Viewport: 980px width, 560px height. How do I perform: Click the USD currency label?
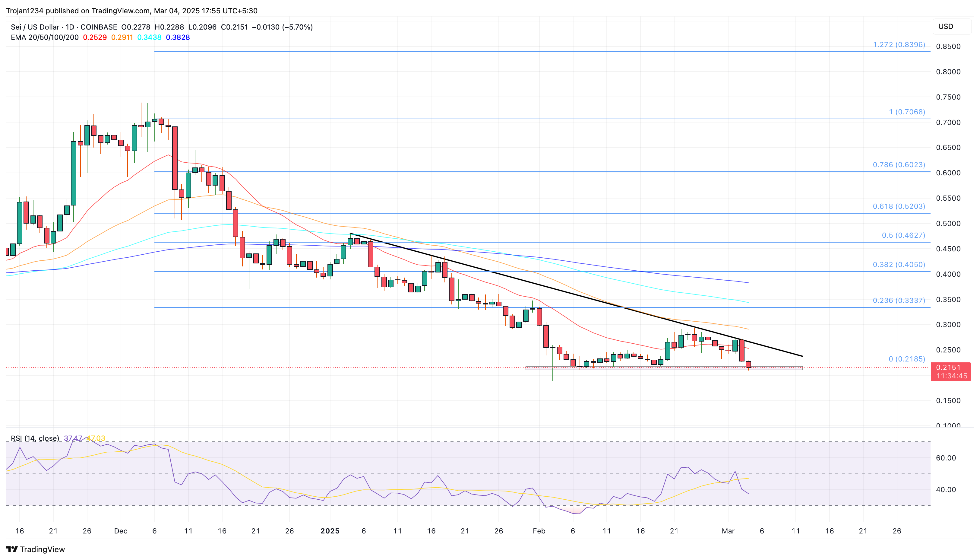click(946, 27)
